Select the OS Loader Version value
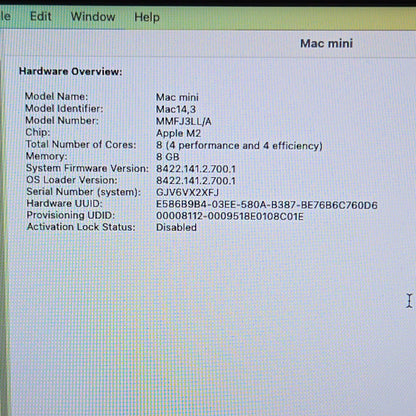 [x=196, y=181]
